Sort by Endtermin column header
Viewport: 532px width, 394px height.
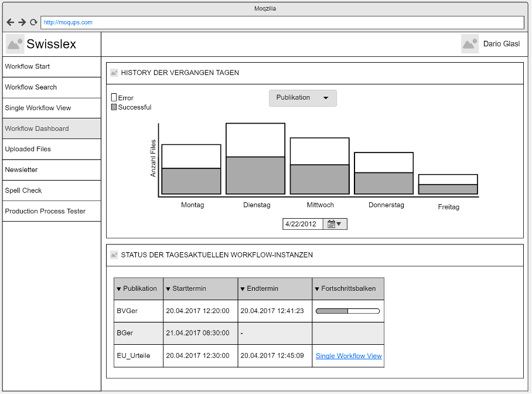point(275,288)
